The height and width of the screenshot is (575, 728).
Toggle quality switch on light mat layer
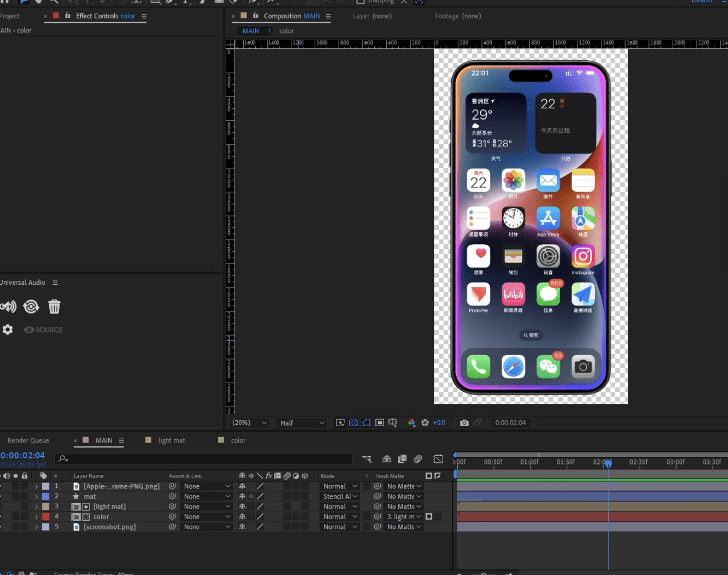260,507
